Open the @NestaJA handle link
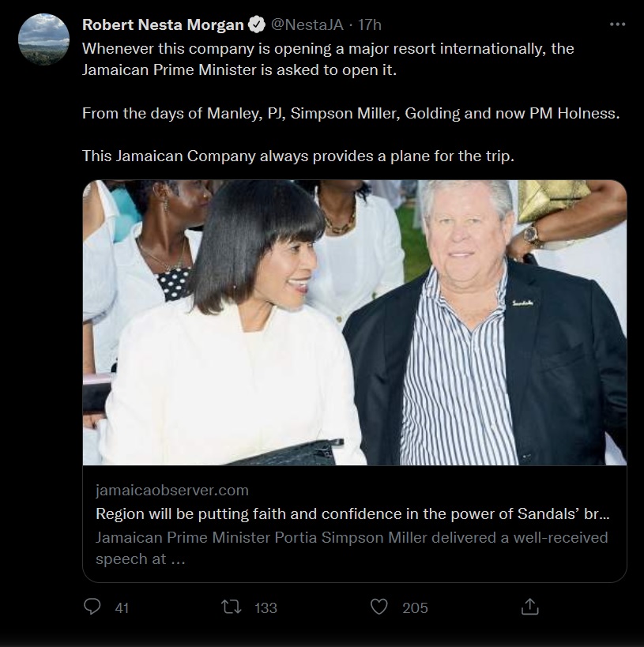Screen dimensions: 644x647 click(307, 25)
